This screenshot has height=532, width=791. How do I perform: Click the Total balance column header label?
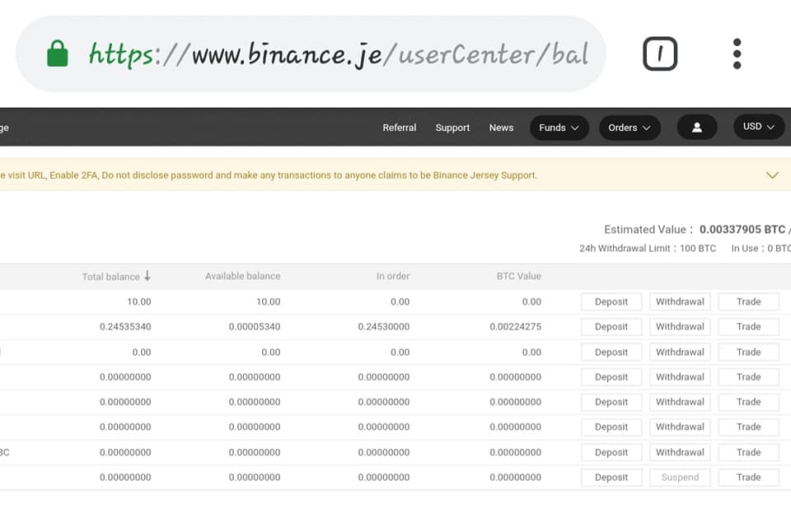111,277
